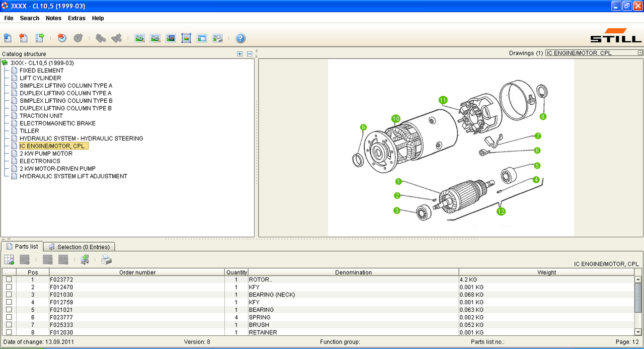
Task: Open the Notes menu
Action: point(53,18)
